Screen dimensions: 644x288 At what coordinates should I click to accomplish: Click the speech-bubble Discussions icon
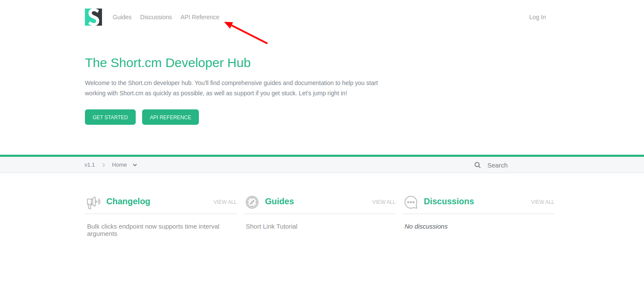(x=411, y=202)
